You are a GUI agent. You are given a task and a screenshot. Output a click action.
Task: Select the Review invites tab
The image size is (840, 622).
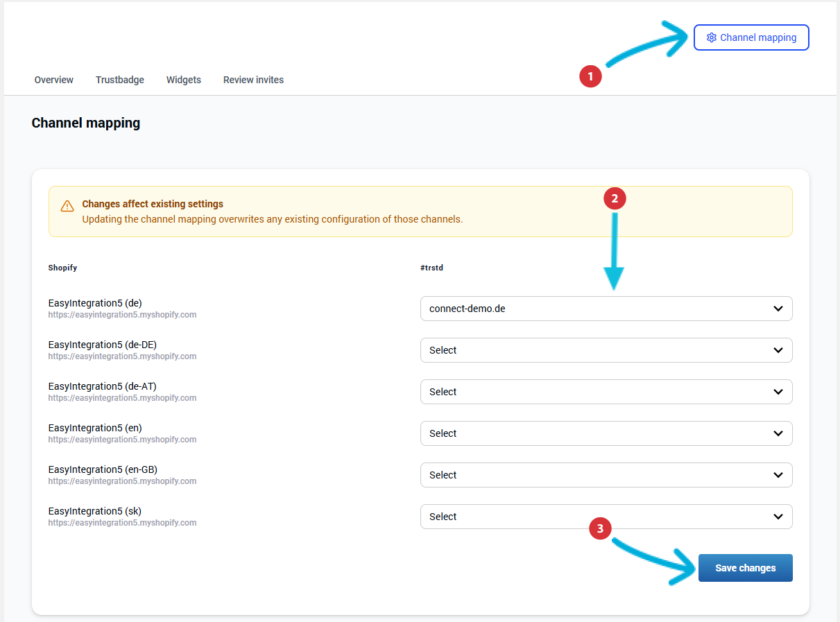pos(253,80)
